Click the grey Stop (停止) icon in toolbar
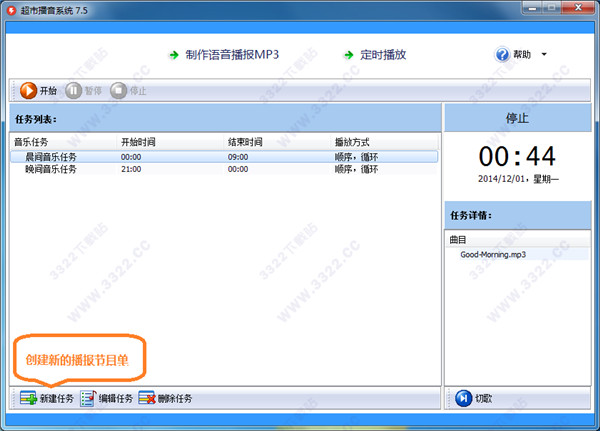Viewport: 600px width, 431px height. coord(118,91)
